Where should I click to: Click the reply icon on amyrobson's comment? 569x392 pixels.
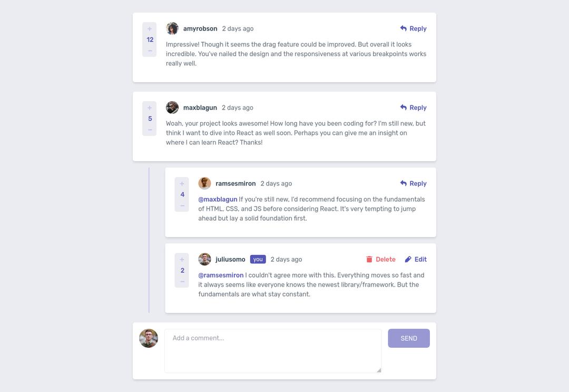(403, 28)
